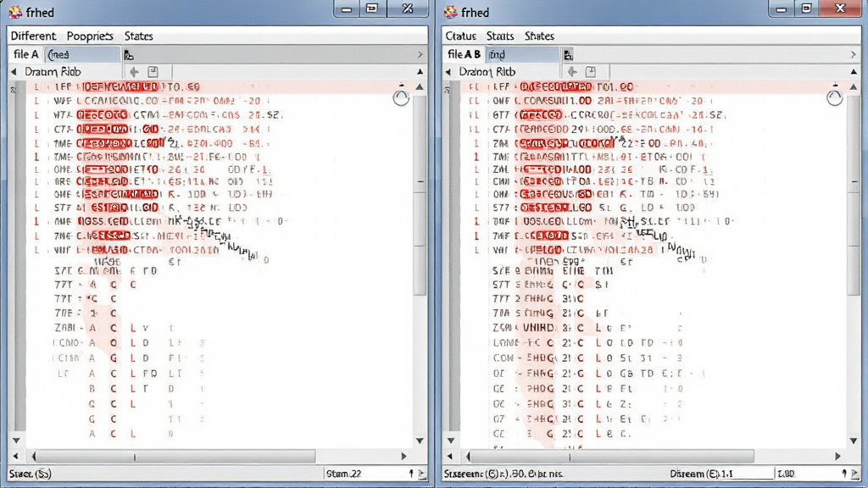Click the 'Disreem (E).1.1' status bar entry in right window
The image size is (868, 488).
pyautogui.click(x=701, y=474)
